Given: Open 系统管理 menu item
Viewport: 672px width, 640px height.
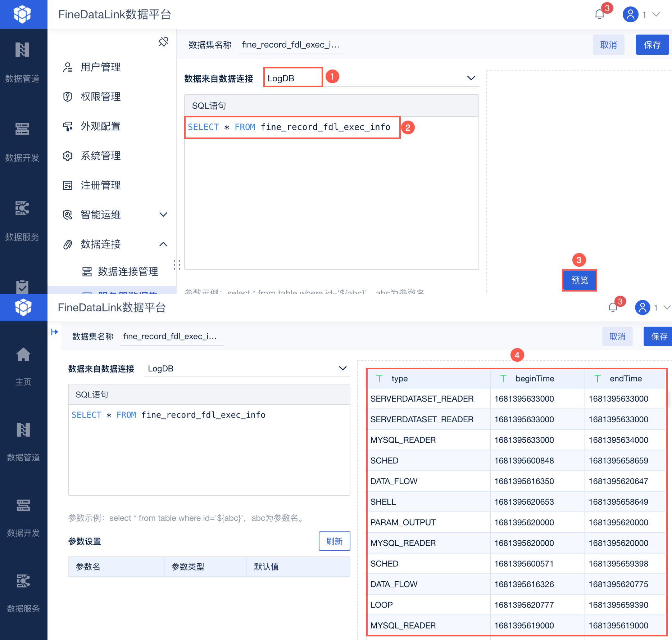Looking at the screenshot, I should click(101, 156).
